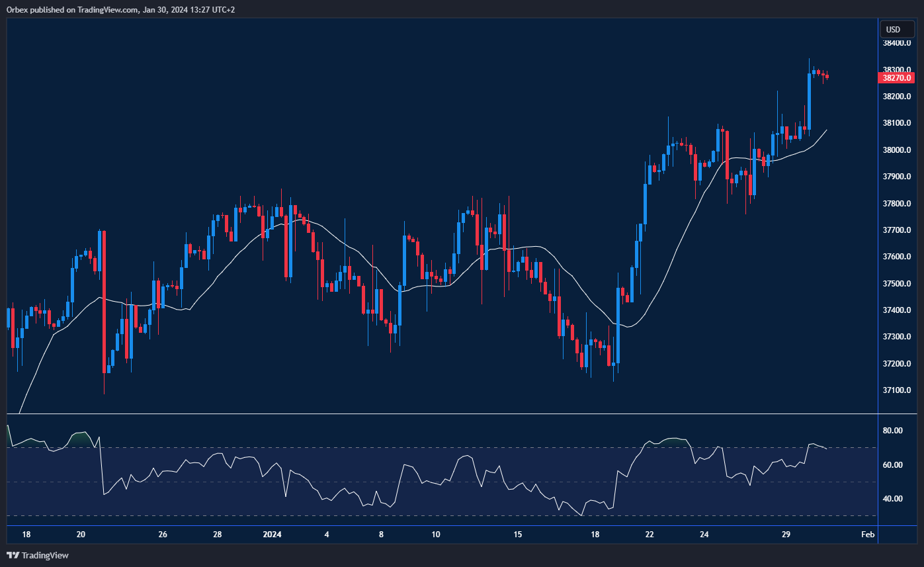Click the 22 date marker
Image resolution: width=924 pixels, height=567 pixels.
[650, 535]
